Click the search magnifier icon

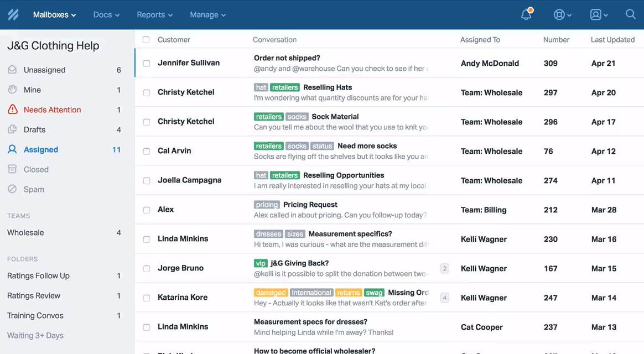tap(630, 14)
